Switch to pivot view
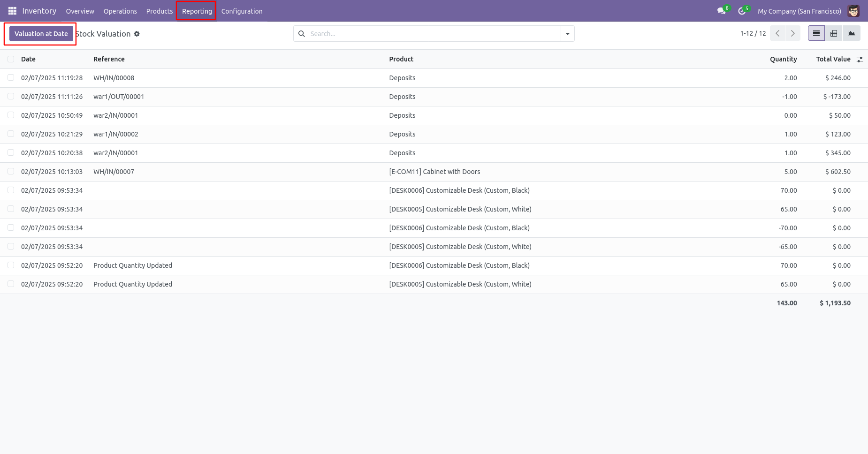The height and width of the screenshot is (454, 868). tap(834, 33)
